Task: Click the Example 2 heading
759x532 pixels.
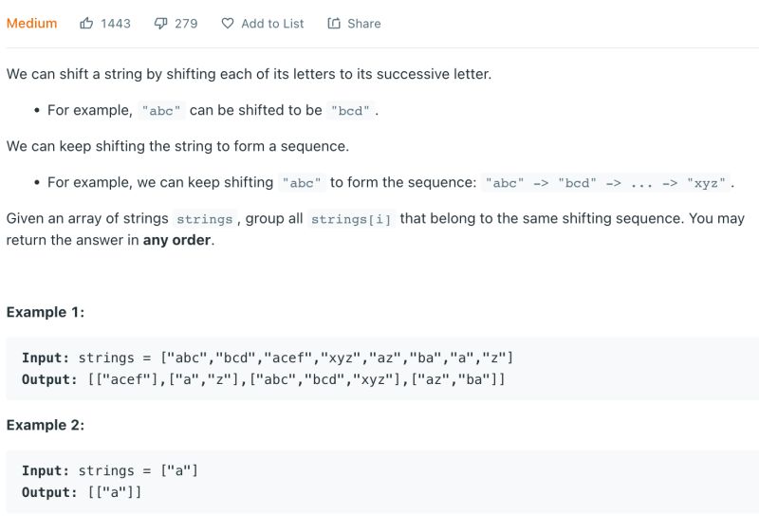Action: click(x=45, y=425)
